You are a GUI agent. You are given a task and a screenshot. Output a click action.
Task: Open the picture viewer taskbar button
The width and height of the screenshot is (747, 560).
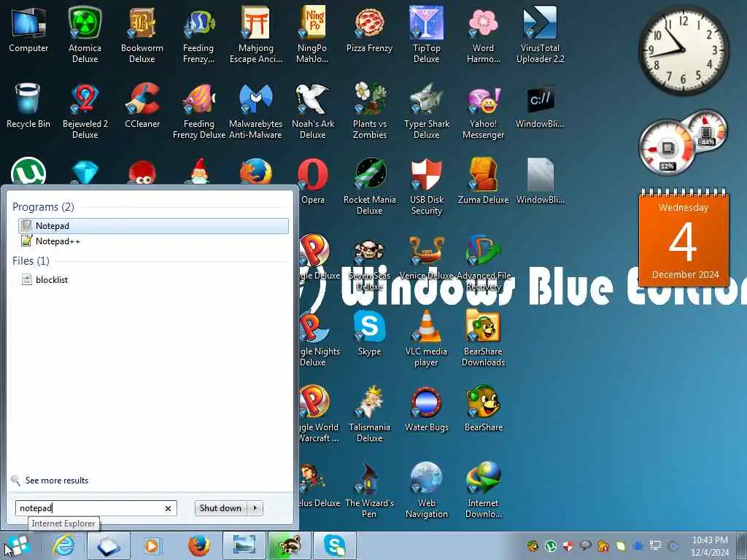(x=244, y=545)
